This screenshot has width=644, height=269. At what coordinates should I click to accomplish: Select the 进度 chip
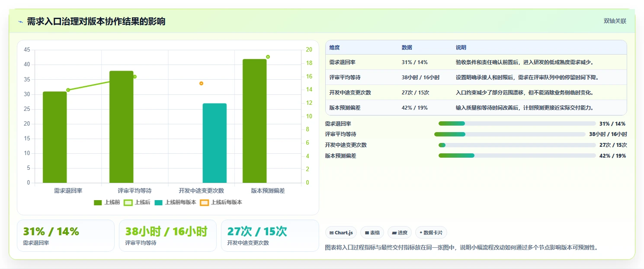coord(400,233)
